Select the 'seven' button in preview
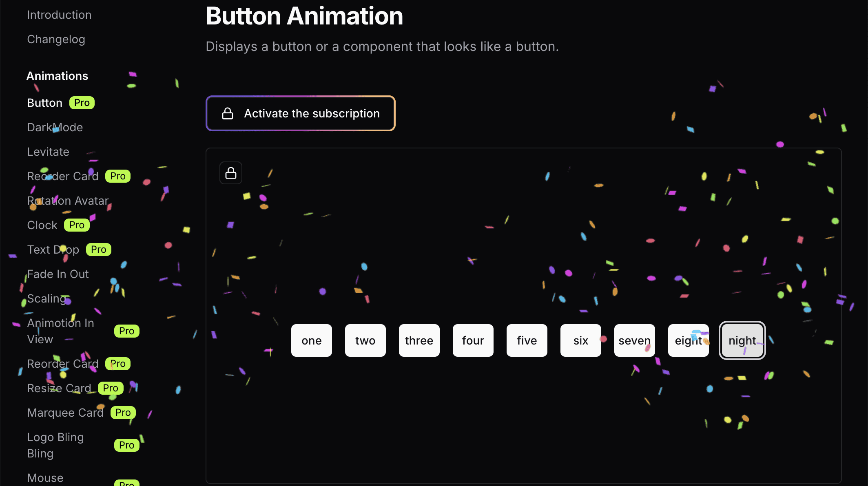Viewport: 868px width, 486px height. tap(634, 340)
